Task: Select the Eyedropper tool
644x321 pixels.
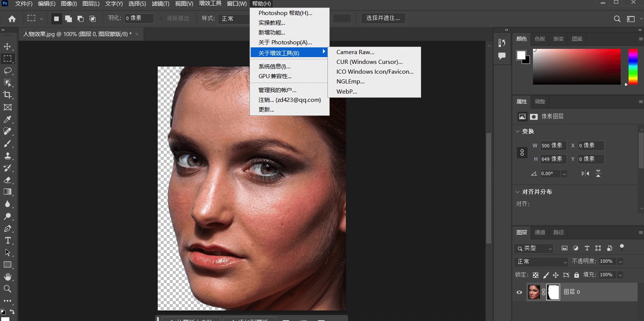Action: (8, 119)
